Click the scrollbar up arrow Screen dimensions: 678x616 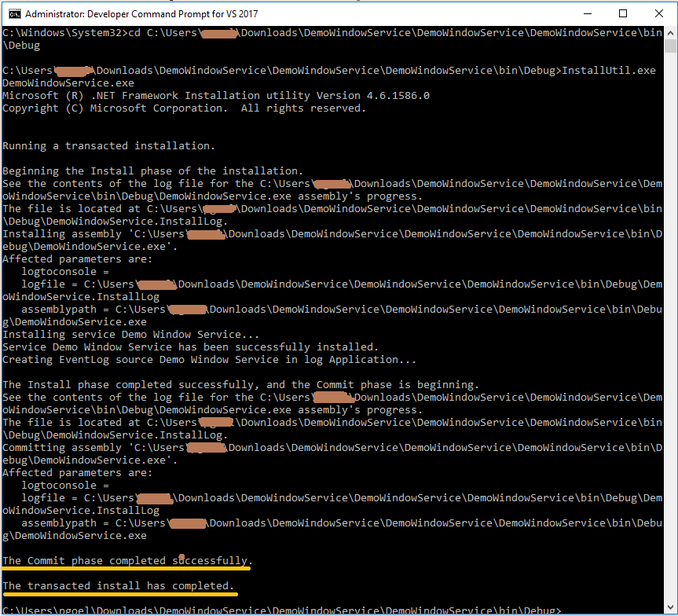point(670,31)
